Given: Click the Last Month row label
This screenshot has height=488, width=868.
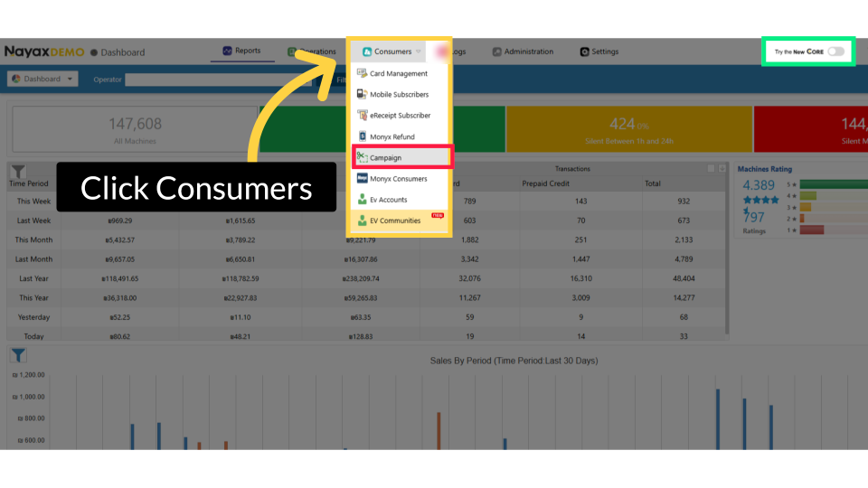Looking at the screenshot, I should coord(33,259).
